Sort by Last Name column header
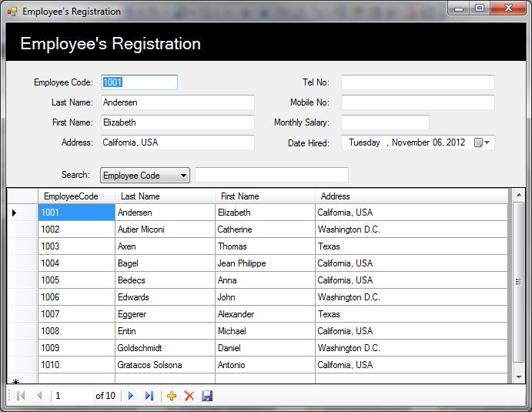 pos(166,196)
